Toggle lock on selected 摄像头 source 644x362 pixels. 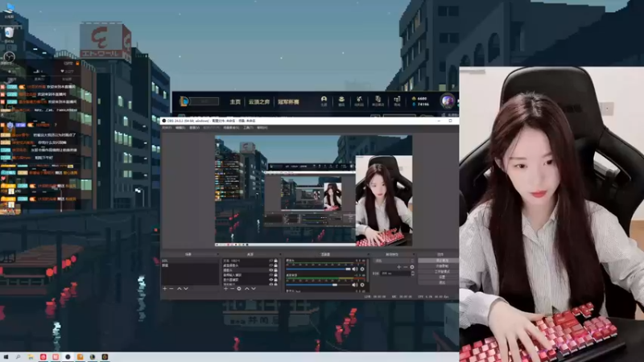coord(275,270)
